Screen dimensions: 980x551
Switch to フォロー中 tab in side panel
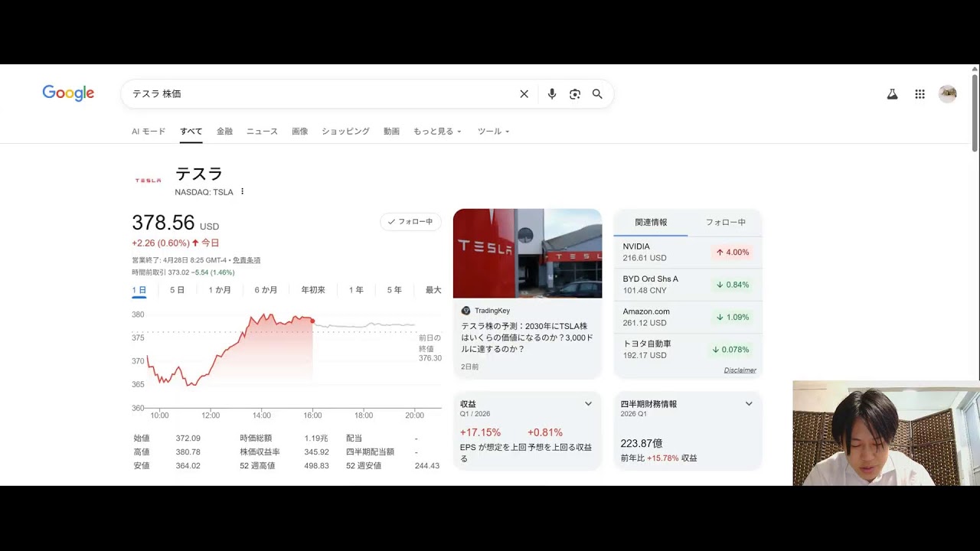tap(725, 222)
